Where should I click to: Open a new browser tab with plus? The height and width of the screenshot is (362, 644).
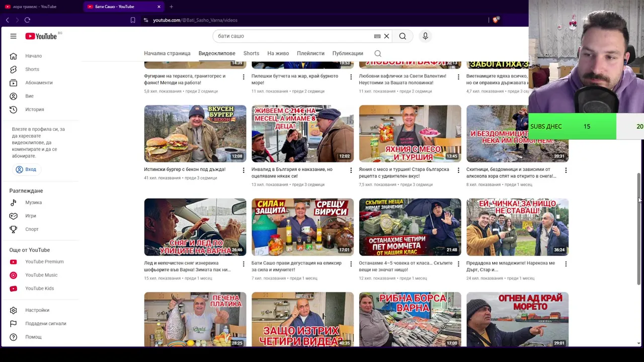(x=171, y=7)
